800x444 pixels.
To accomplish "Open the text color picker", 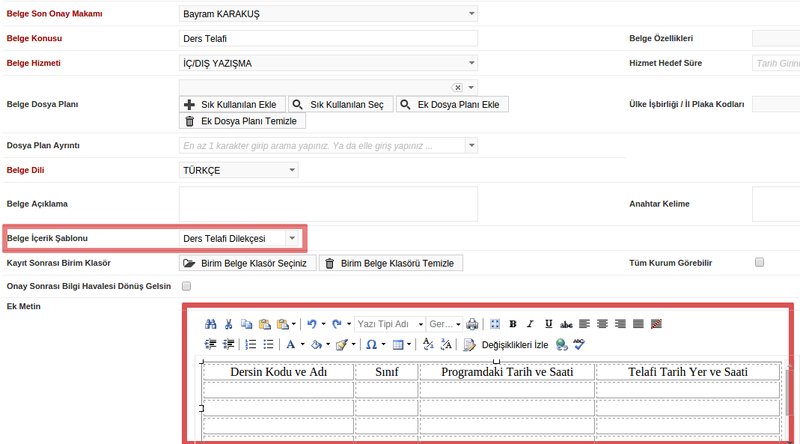I will point(294,344).
